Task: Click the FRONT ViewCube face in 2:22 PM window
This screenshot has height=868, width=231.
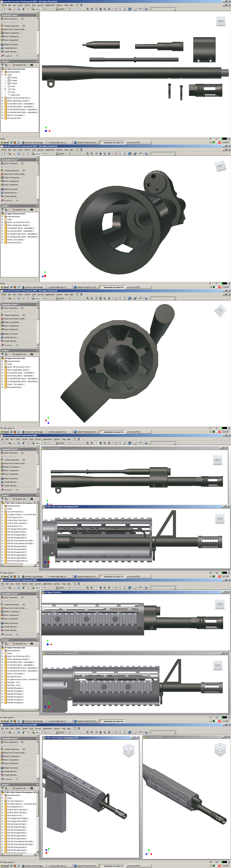Action: pos(221,21)
